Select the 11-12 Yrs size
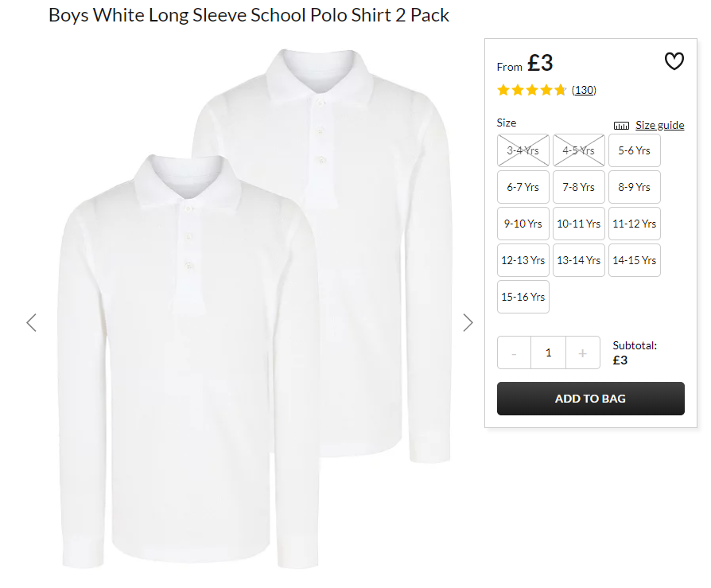 point(635,224)
